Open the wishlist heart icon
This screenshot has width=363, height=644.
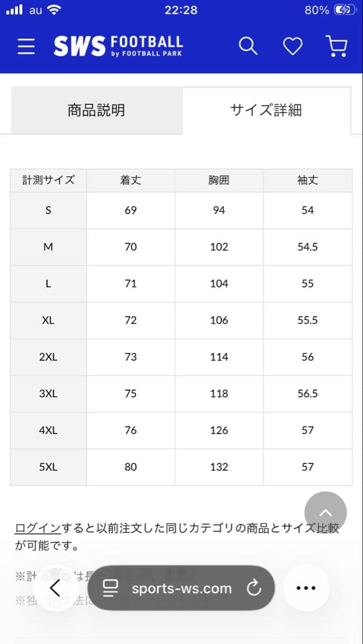pos(292,45)
